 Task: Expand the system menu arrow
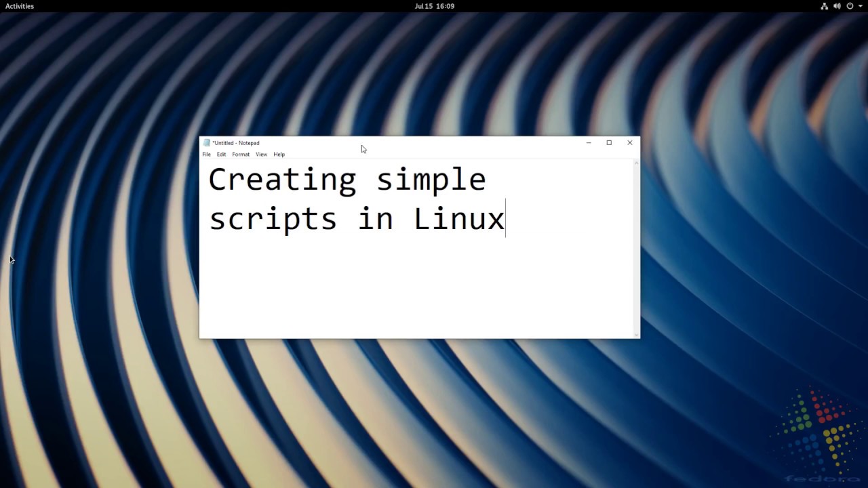pyautogui.click(x=861, y=6)
